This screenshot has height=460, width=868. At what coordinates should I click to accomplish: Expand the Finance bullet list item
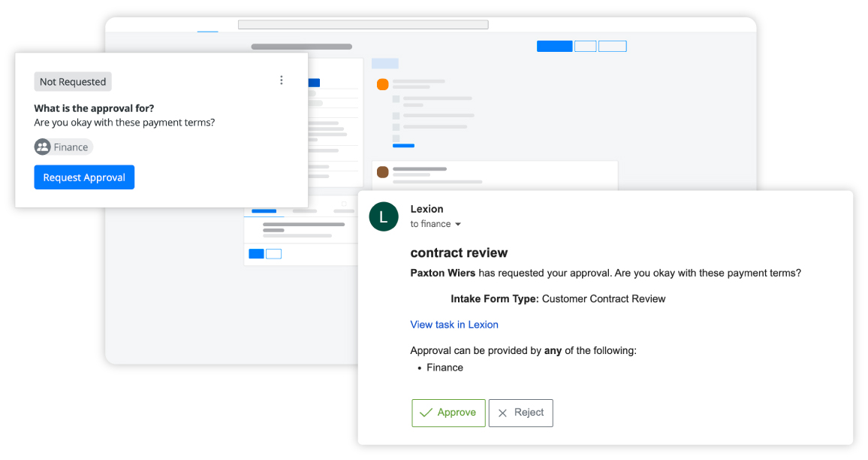[x=445, y=368]
